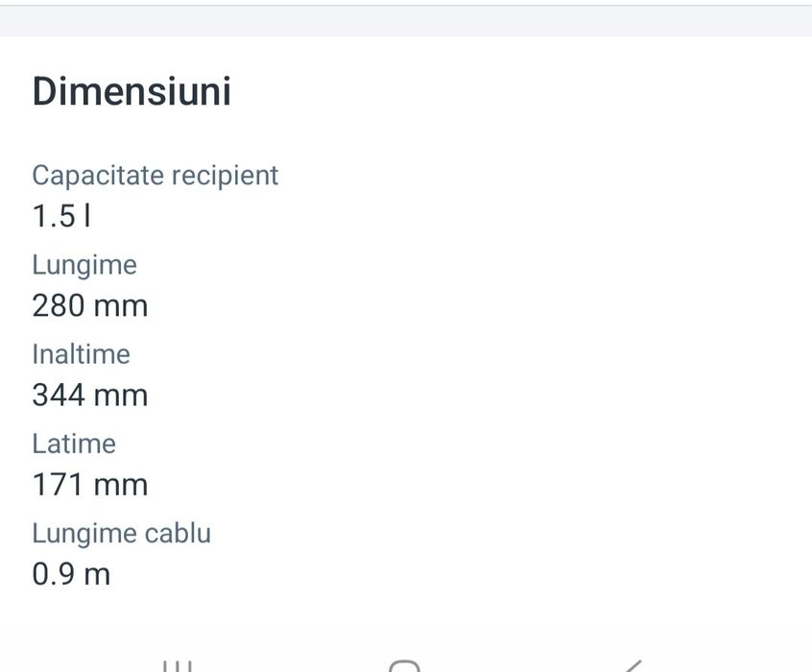Select the 171 mm width value
This screenshot has height=672, width=812.
[90, 485]
